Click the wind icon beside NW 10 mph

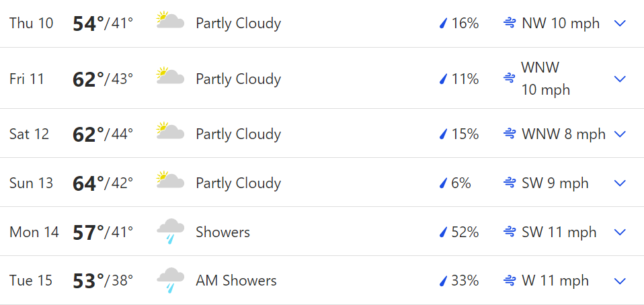[510, 24]
